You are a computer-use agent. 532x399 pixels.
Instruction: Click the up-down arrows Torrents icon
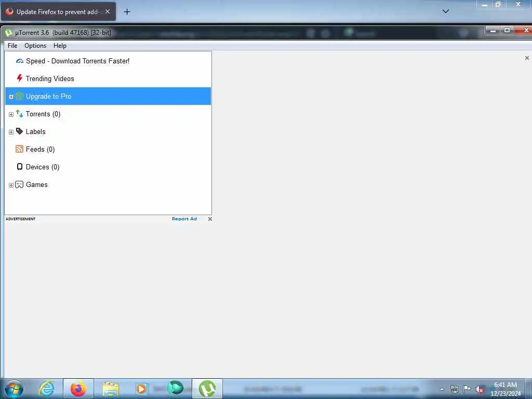[x=19, y=114]
